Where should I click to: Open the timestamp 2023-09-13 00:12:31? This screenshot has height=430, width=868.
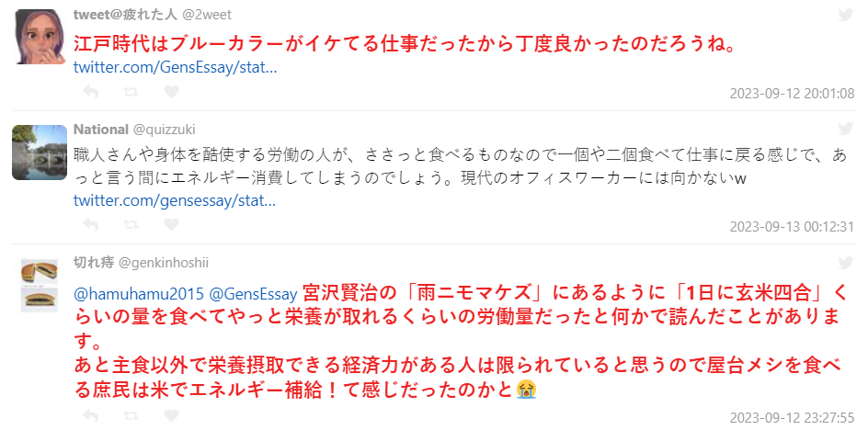pyautogui.click(x=792, y=226)
